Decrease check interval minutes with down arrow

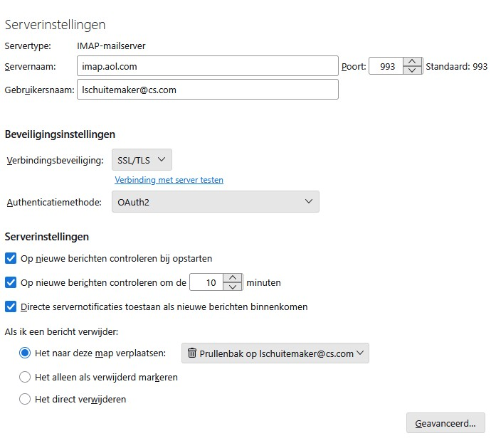point(233,287)
